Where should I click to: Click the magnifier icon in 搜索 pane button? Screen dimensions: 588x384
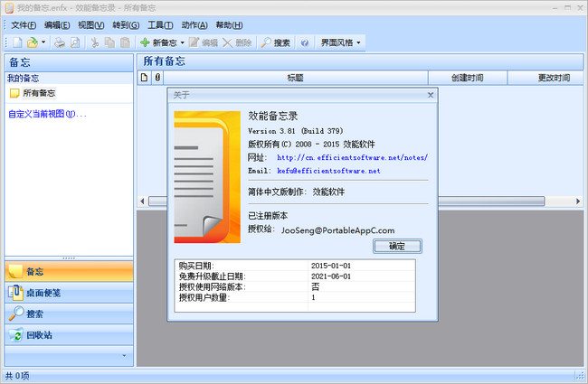[x=16, y=314]
